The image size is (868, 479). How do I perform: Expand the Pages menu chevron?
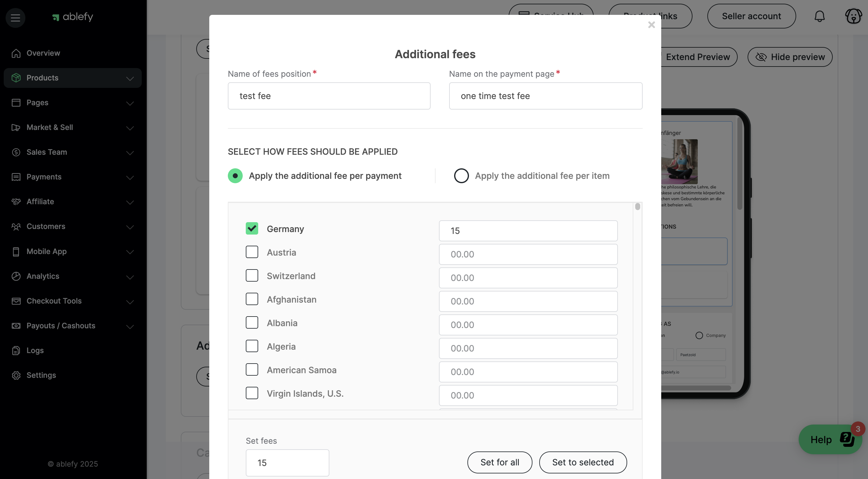tap(130, 103)
